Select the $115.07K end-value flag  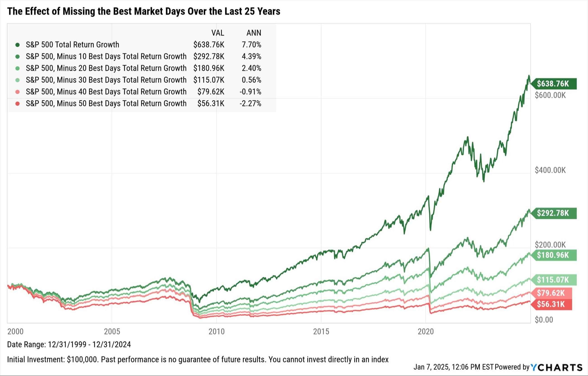(554, 279)
